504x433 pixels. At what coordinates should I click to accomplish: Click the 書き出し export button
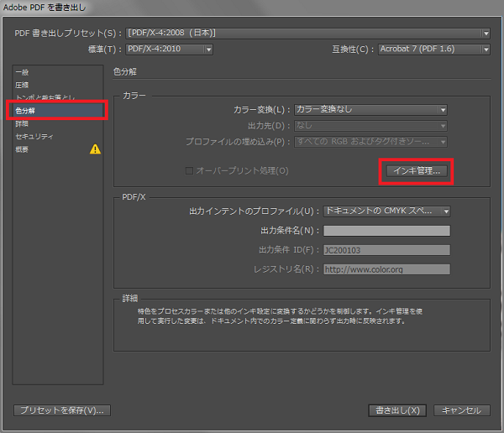(397, 410)
